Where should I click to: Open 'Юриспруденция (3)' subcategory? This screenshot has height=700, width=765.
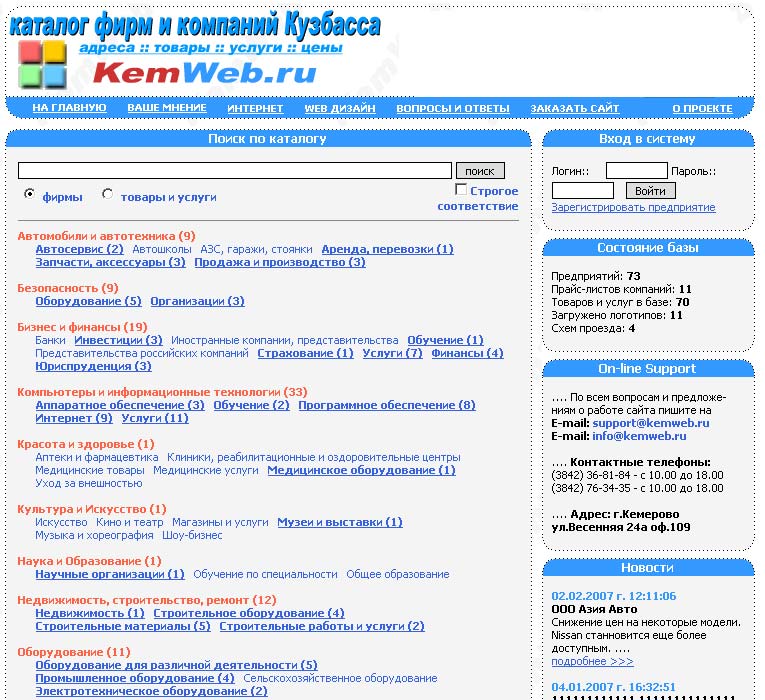click(x=93, y=366)
